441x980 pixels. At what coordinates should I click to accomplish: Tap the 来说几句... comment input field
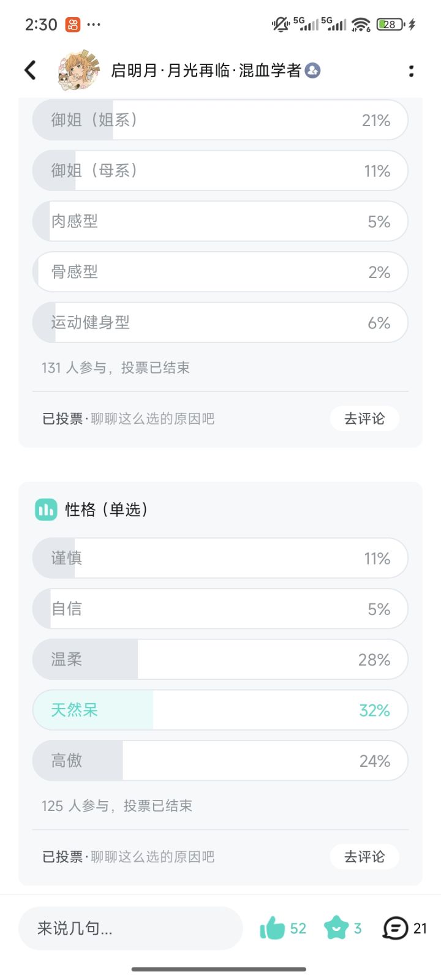tap(130, 928)
